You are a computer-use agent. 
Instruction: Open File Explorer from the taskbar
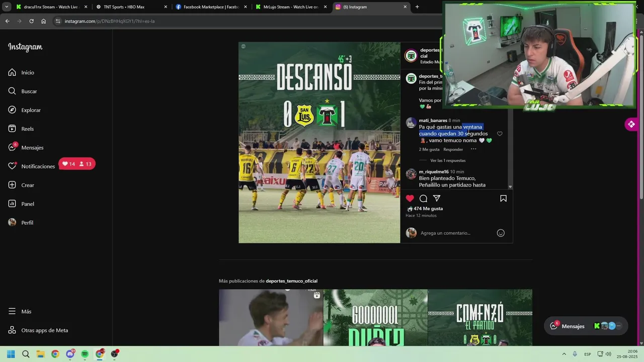coord(40,354)
